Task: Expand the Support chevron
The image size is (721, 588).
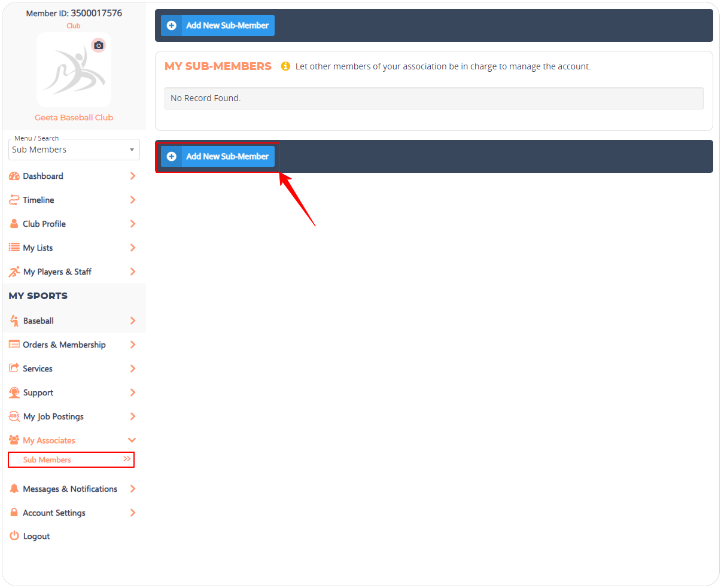Action: click(133, 392)
